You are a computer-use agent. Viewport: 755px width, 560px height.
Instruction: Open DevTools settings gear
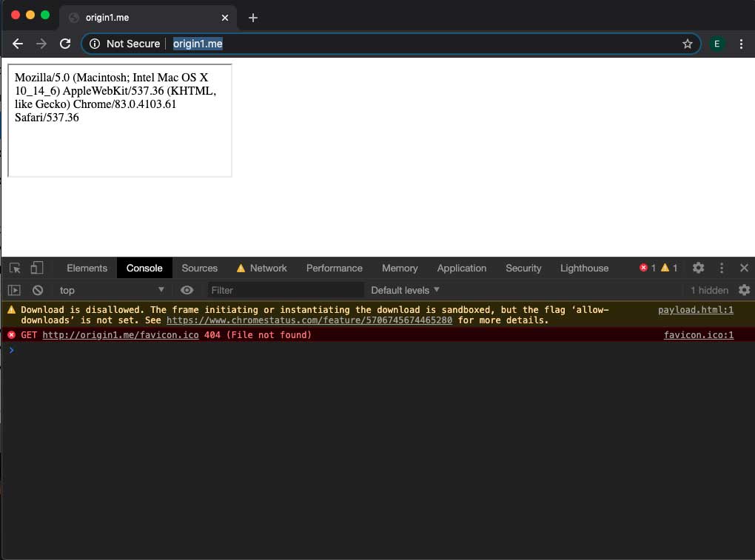pos(698,268)
